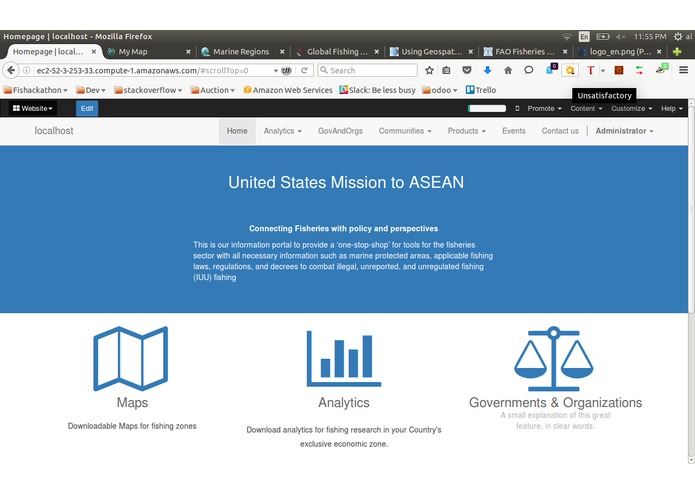Save page to Pocket icon
Image resolution: width=695 pixels, height=494 pixels.
click(467, 70)
